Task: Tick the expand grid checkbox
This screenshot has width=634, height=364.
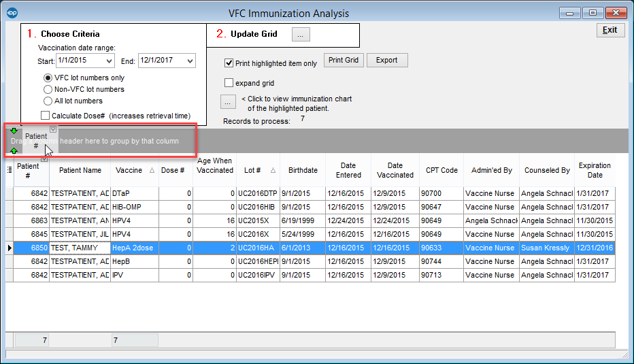Action: pyautogui.click(x=229, y=83)
